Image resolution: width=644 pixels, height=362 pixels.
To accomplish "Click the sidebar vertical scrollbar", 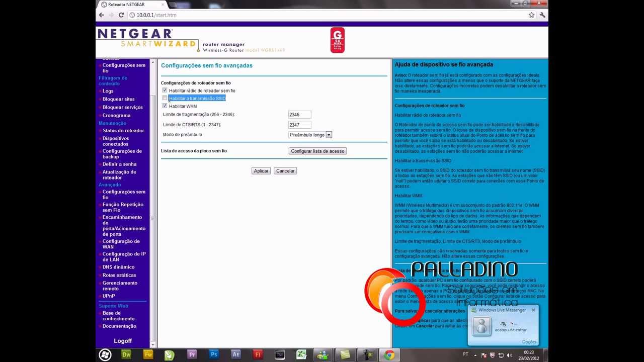I will tap(153, 203).
